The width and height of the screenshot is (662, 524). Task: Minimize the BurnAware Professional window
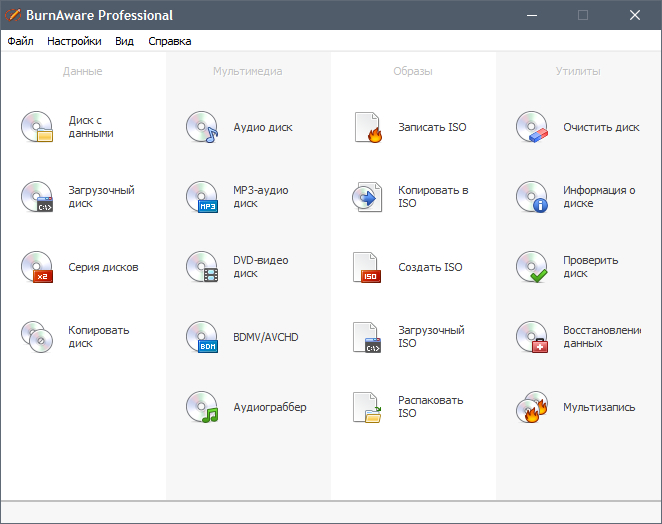coord(532,15)
